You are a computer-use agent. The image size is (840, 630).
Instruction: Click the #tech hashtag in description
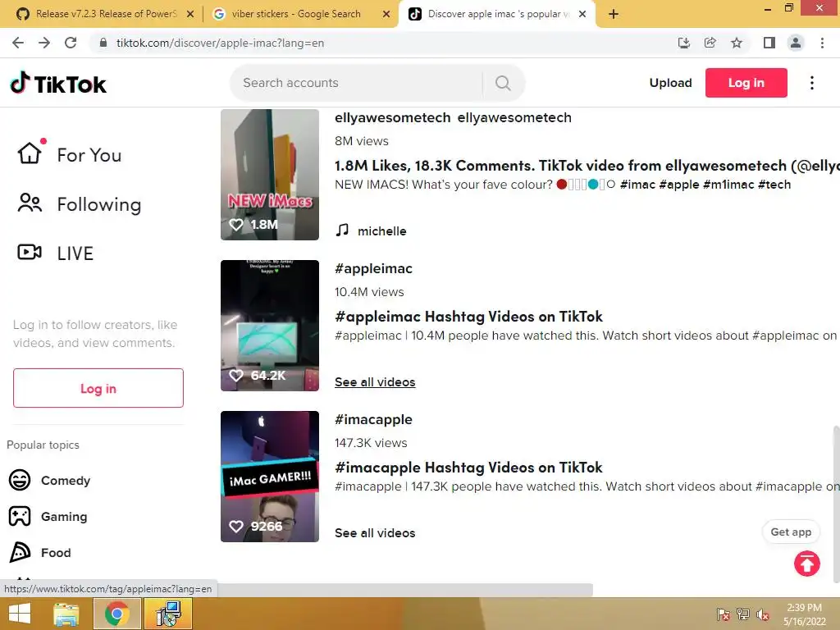774,185
